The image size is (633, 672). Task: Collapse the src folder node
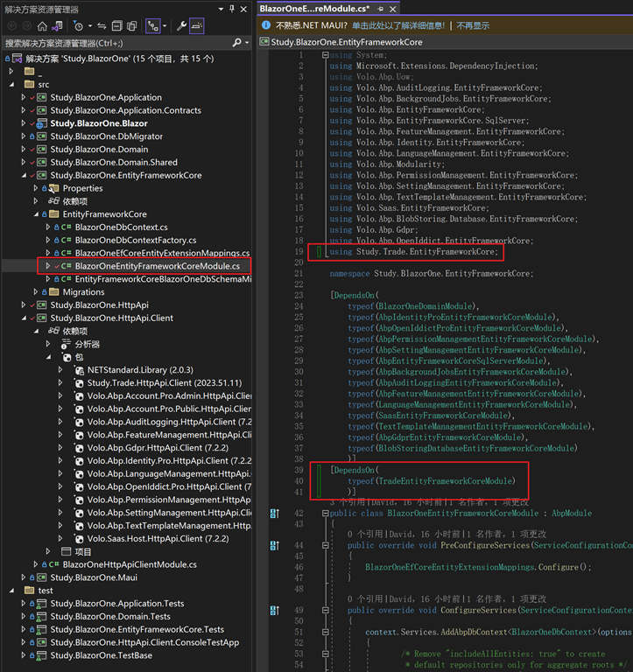click(x=11, y=84)
